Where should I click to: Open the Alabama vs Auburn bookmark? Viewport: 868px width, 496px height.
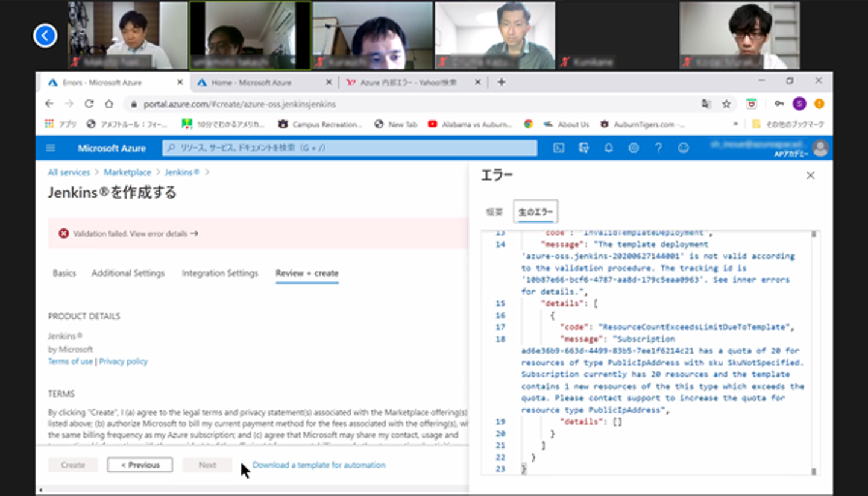(470, 124)
